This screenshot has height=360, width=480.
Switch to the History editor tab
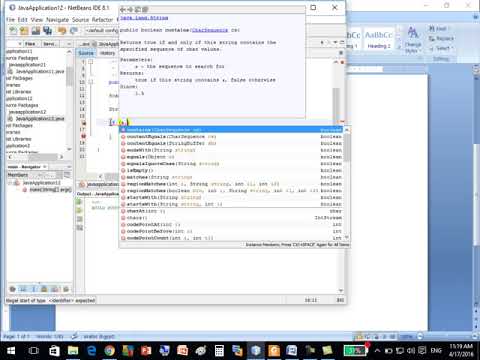point(107,53)
